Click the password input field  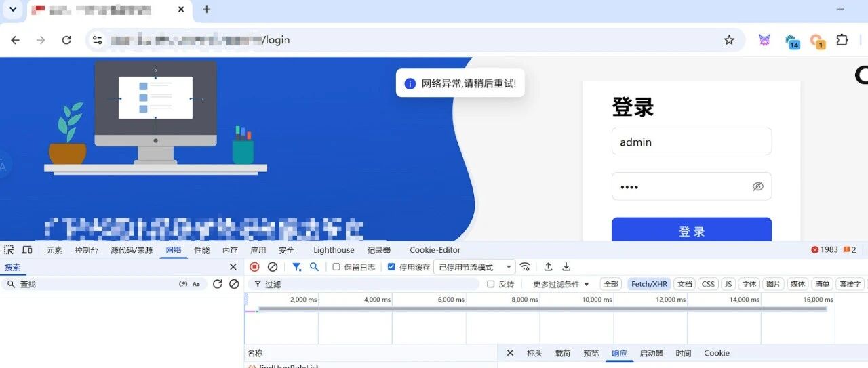point(692,186)
